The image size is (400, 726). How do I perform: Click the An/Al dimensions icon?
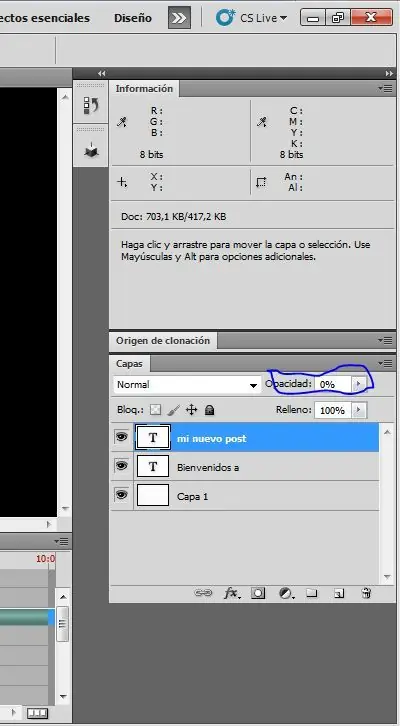[261, 182]
